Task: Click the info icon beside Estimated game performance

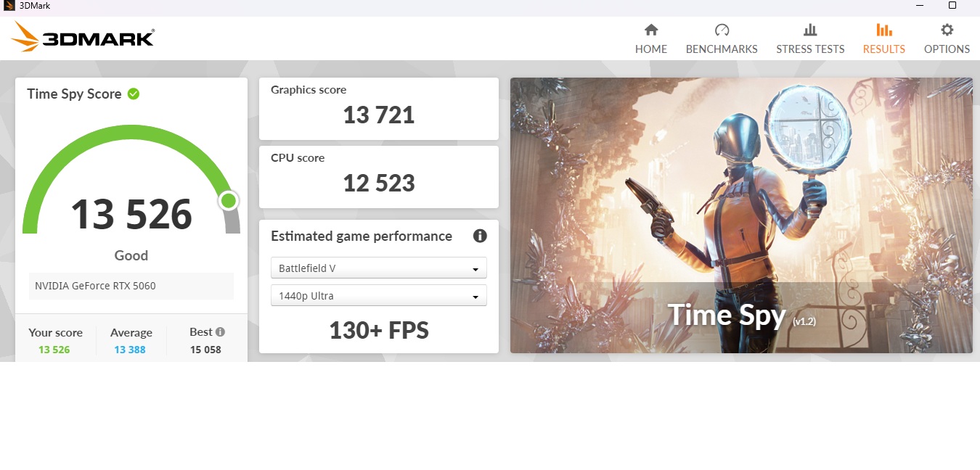Action: (x=480, y=236)
